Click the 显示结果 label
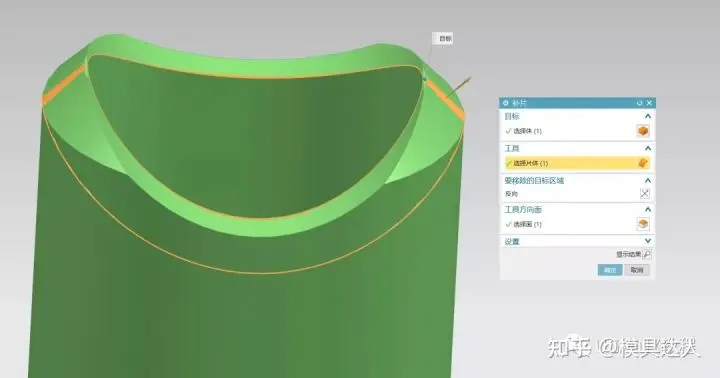720x378 pixels. 628,254
